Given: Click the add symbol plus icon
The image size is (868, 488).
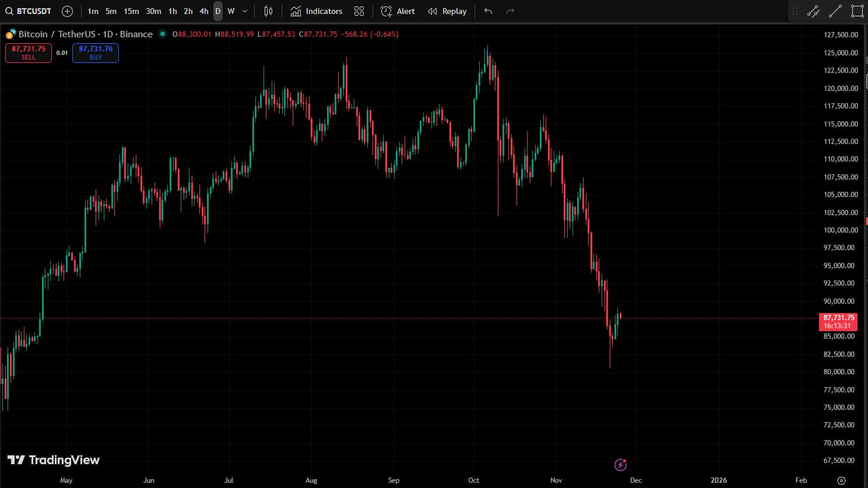Looking at the screenshot, I should (67, 11).
